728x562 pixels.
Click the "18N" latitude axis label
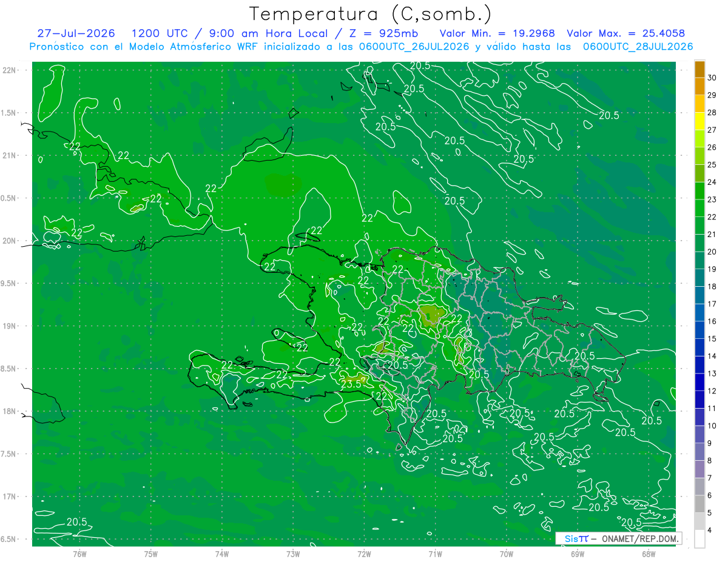10,411
